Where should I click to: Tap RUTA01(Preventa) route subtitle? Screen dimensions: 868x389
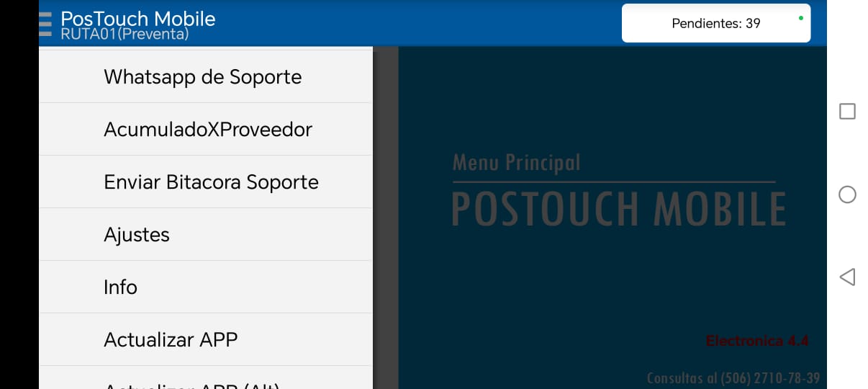tap(125, 34)
